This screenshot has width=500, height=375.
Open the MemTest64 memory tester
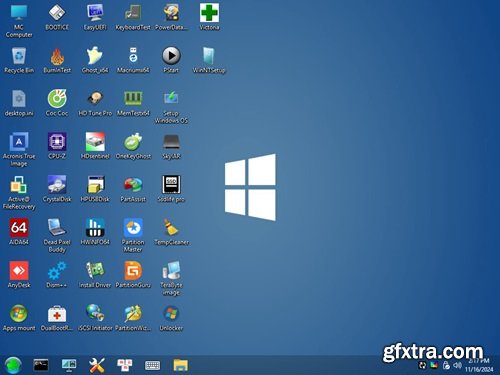[133, 103]
